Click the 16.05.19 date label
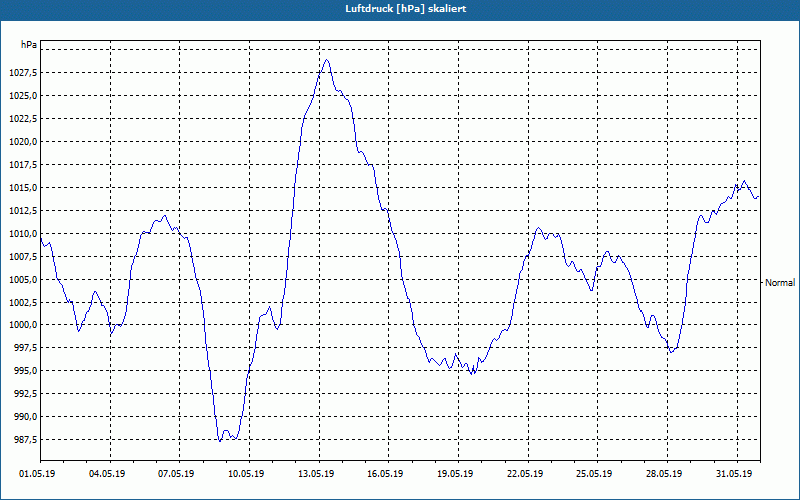This screenshot has height=500, width=800. click(x=385, y=474)
